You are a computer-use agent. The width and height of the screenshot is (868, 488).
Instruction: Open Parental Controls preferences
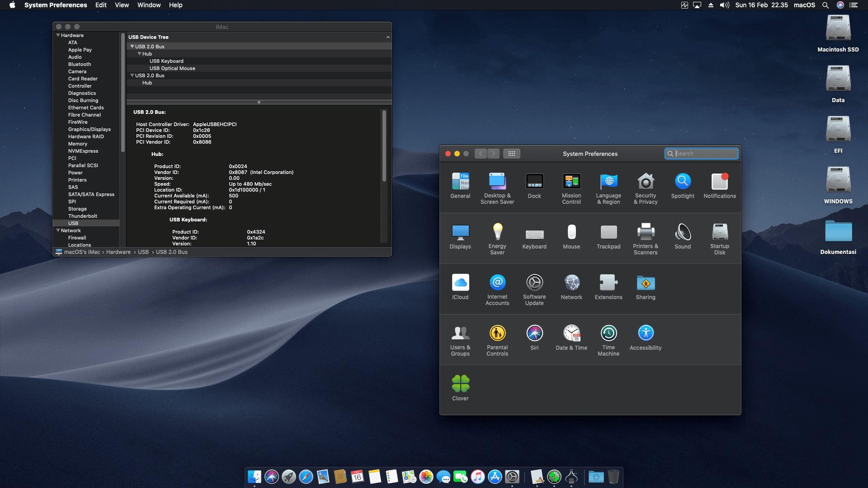pos(497,340)
